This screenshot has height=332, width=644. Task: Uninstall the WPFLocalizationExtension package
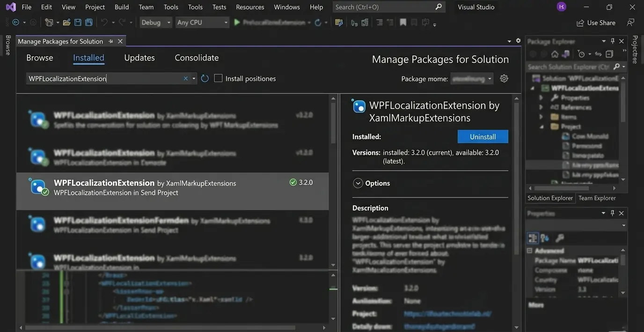click(x=483, y=136)
